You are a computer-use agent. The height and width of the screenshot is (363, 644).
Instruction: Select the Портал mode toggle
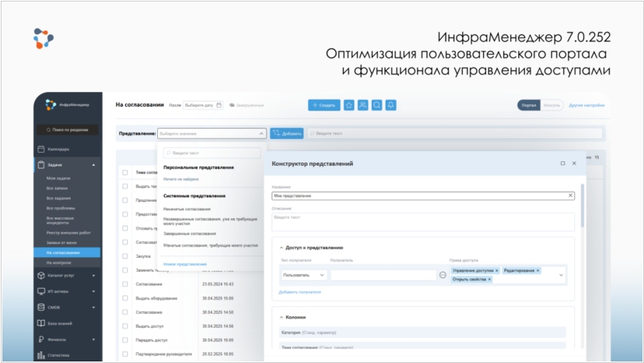(528, 105)
